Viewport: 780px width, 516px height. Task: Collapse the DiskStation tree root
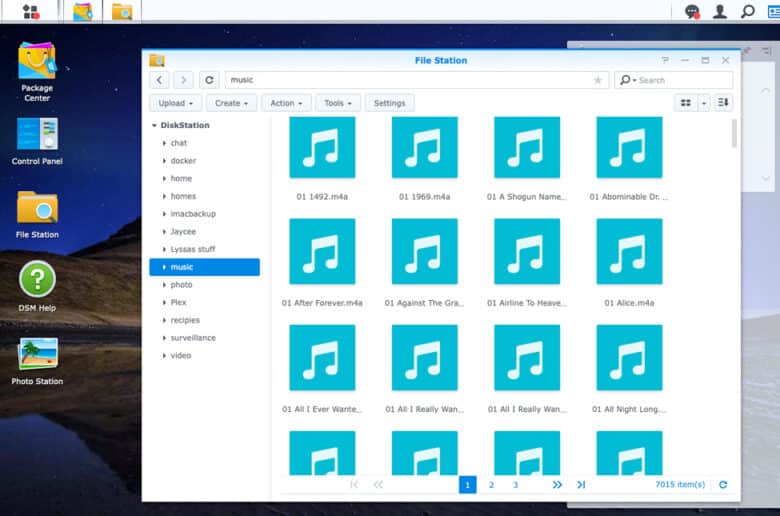(154, 125)
